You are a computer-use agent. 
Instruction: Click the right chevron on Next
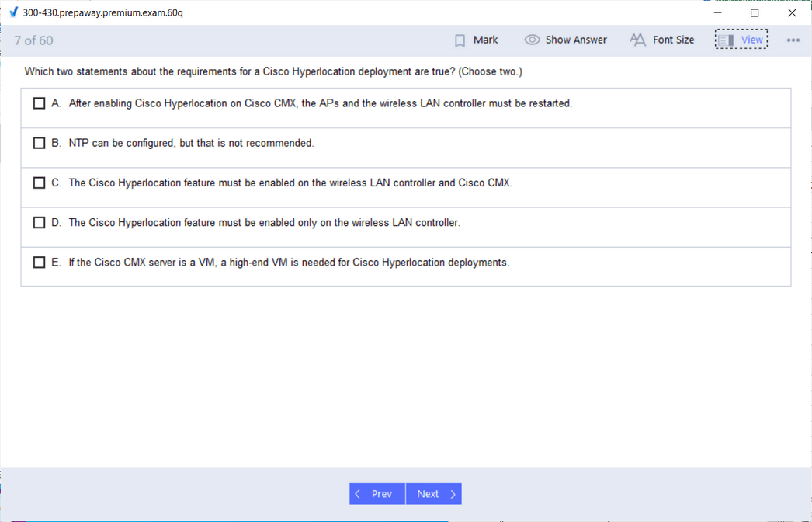pos(453,494)
